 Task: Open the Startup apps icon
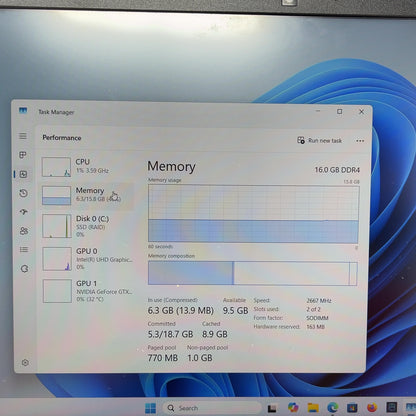(x=23, y=212)
